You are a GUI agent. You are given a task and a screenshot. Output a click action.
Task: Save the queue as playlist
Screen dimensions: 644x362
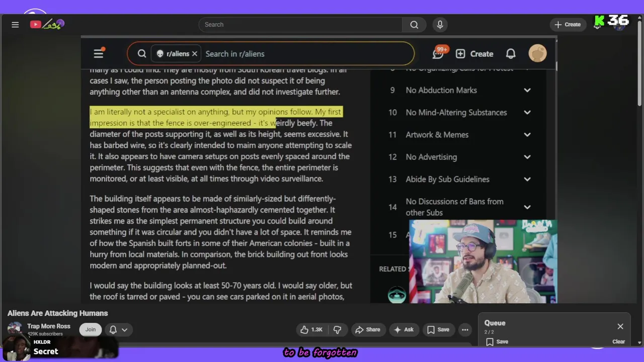tap(497, 342)
